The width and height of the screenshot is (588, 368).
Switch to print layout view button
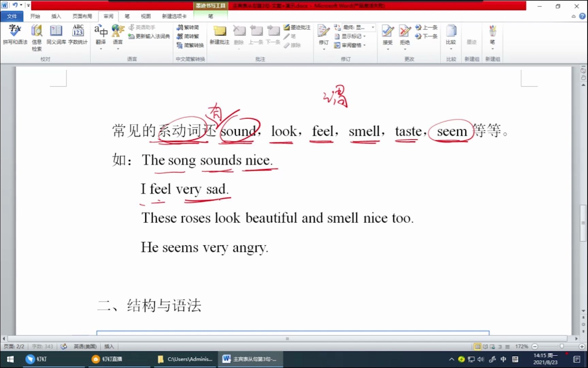point(478,347)
